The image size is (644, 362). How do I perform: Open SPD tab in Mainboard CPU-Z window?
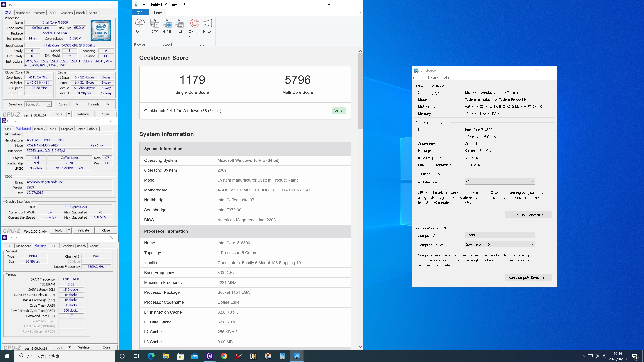coord(53,129)
